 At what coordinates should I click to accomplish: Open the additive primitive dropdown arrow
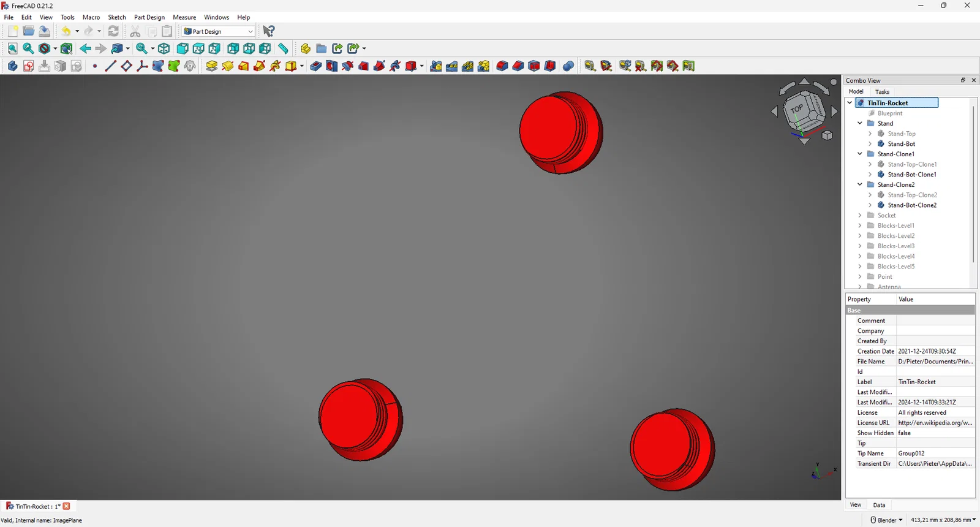302,66
